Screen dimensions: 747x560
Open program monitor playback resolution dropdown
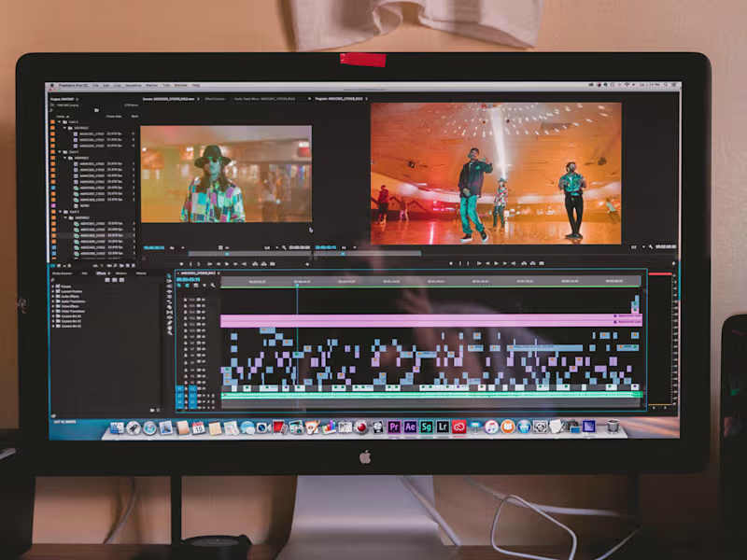[x=638, y=246]
